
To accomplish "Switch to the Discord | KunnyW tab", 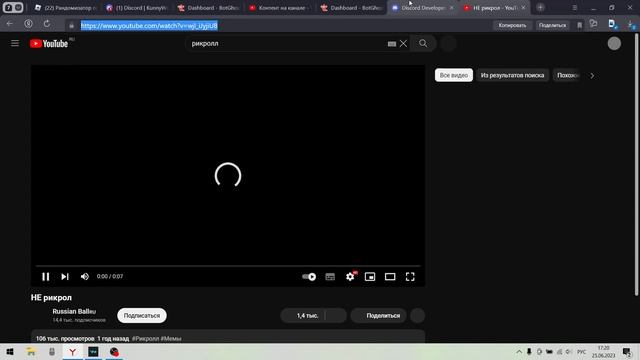I will coord(137,8).
